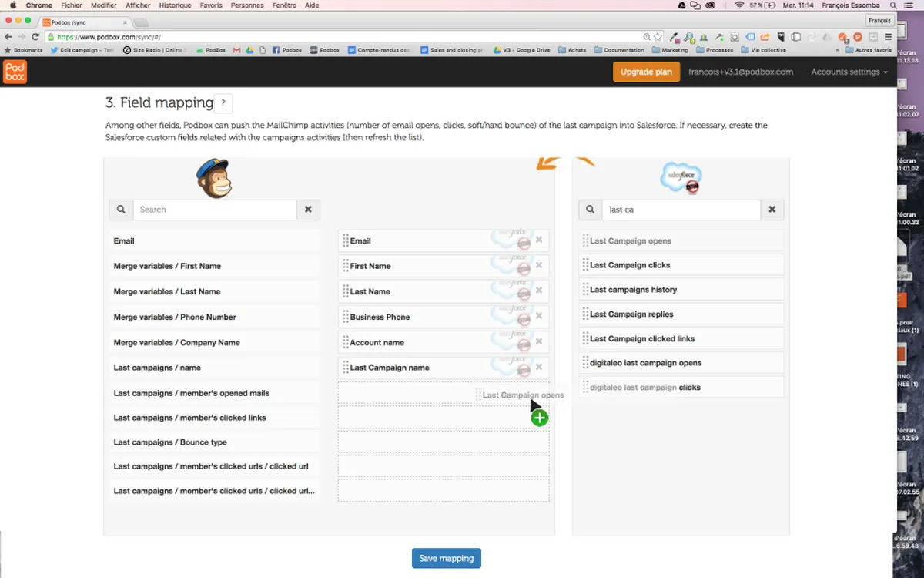Reload the page with the refresh icon

click(x=35, y=36)
